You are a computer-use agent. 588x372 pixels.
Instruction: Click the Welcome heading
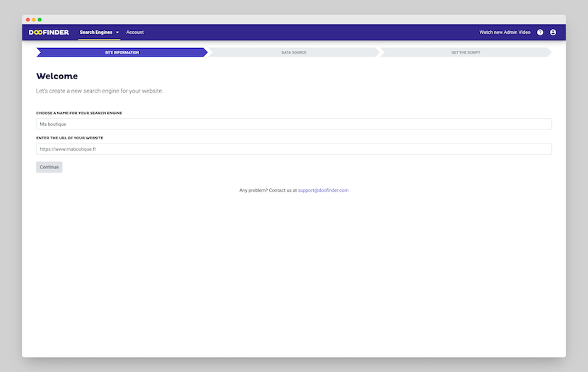(57, 76)
